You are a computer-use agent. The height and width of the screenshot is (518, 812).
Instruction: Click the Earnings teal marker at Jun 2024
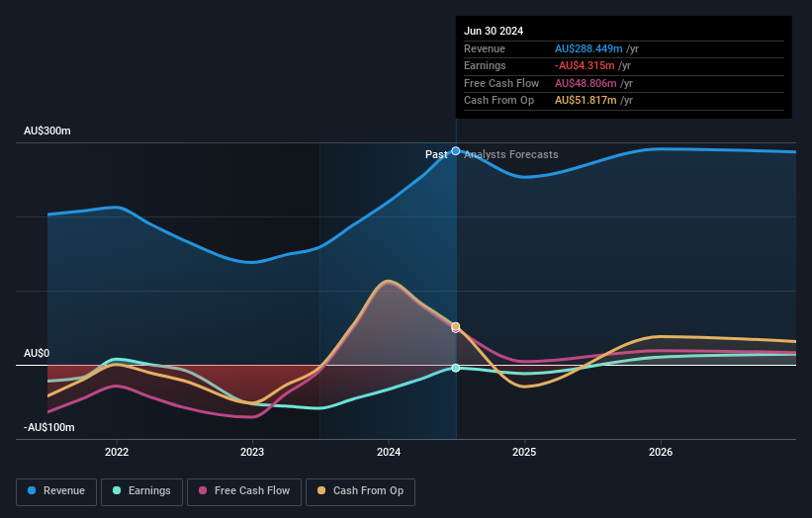(456, 368)
